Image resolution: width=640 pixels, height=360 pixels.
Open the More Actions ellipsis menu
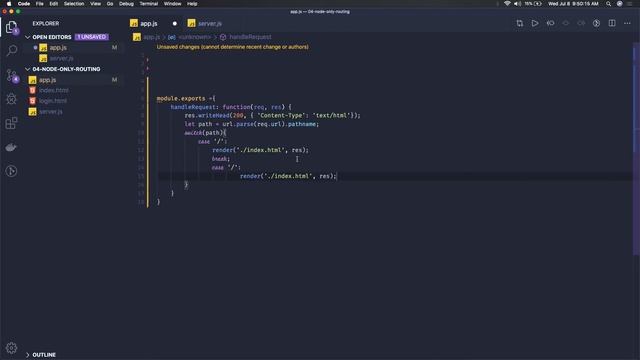pos(627,23)
